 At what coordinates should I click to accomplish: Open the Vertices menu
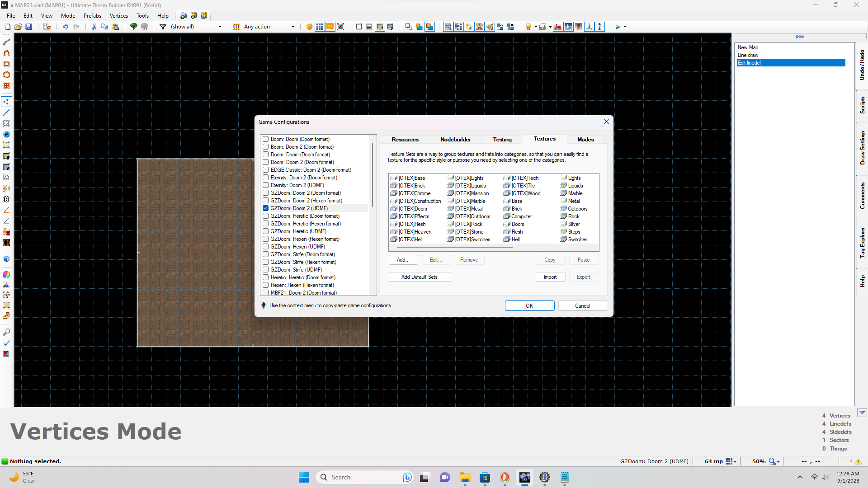pos(119,16)
